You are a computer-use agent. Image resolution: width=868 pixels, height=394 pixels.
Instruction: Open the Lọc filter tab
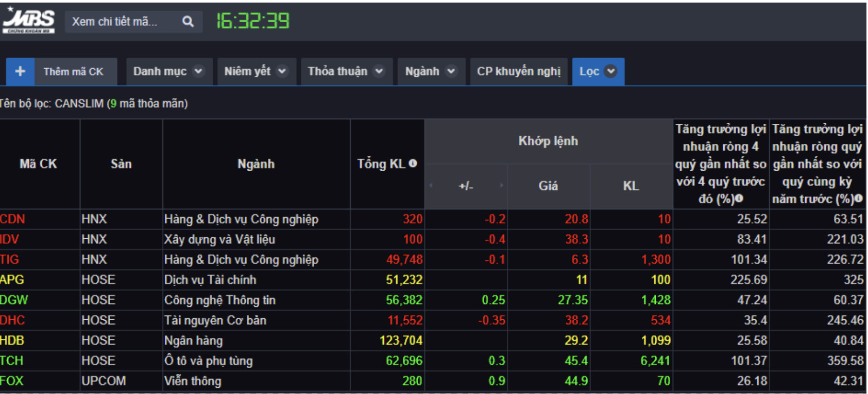pyautogui.click(x=598, y=71)
